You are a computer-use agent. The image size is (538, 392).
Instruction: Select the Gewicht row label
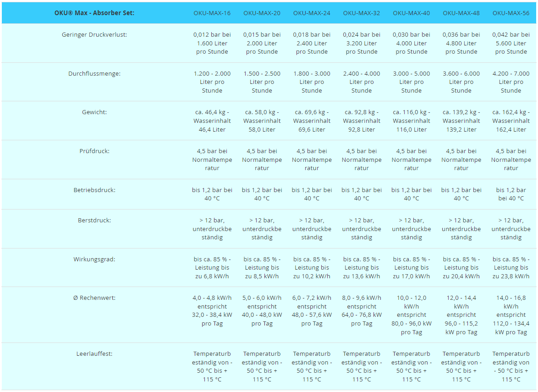click(94, 112)
